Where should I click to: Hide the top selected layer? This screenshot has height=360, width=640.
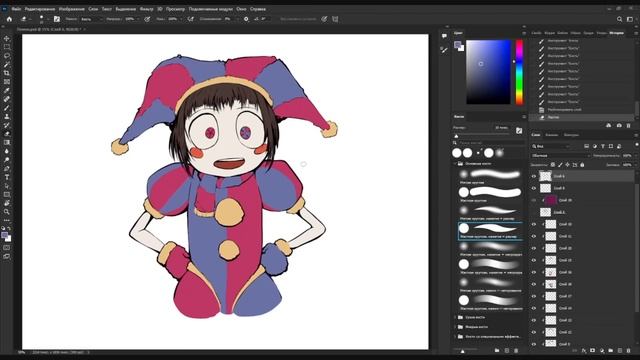(x=534, y=176)
